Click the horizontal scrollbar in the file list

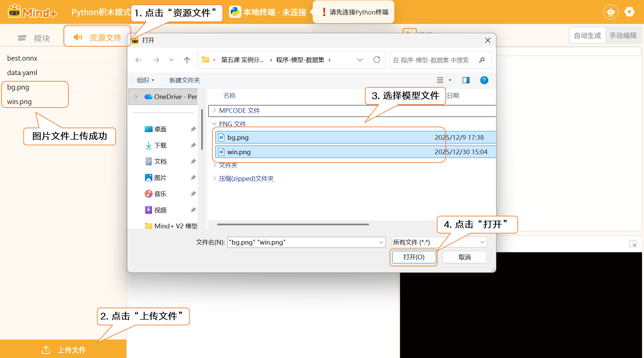pos(292,224)
